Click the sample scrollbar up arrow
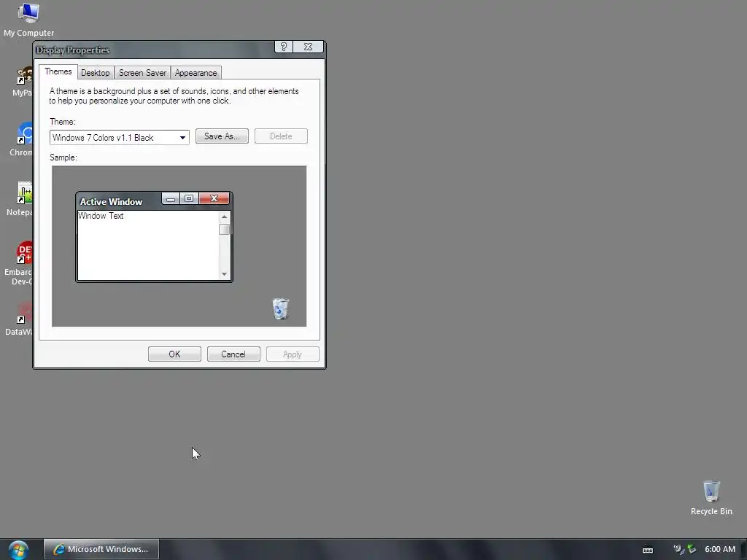Image resolution: width=747 pixels, height=560 pixels. (225, 217)
